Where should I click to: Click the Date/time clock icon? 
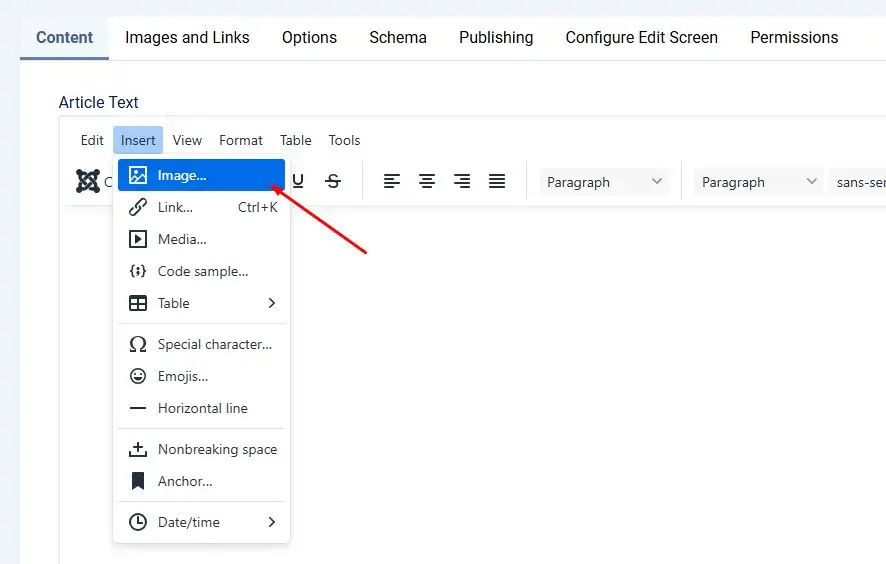(x=138, y=522)
